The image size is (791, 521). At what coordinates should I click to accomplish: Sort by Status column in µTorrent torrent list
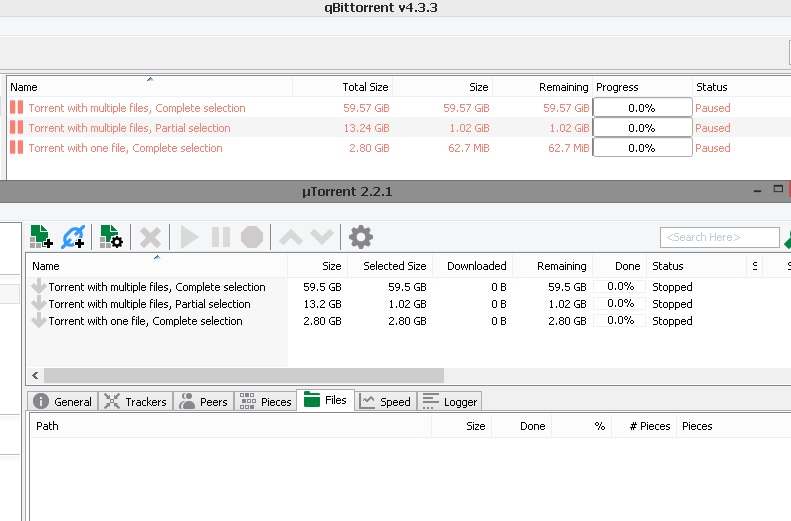[x=697, y=266]
